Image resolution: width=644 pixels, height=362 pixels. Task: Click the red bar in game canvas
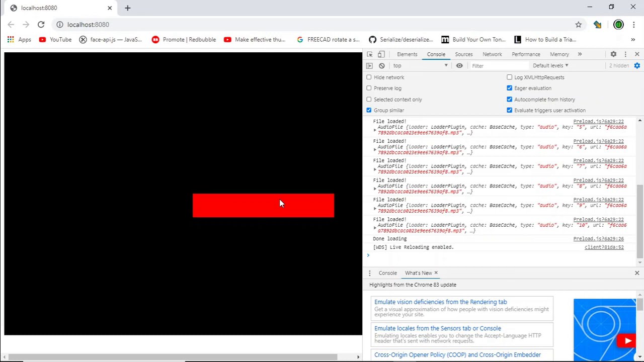(263, 206)
